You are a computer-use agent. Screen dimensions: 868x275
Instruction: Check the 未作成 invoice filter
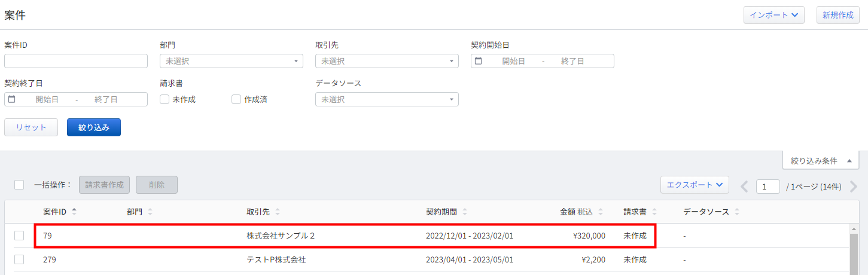pyautogui.click(x=165, y=99)
